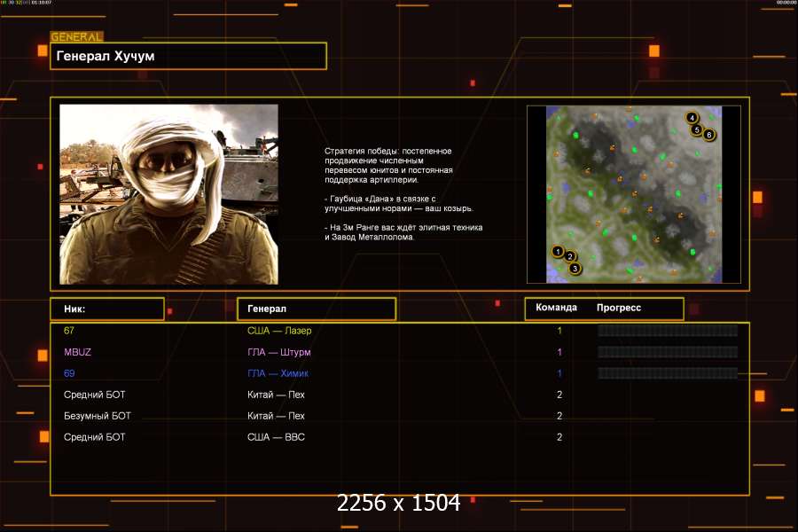Image resolution: width=798 pixels, height=532 pixels.
Task: Click team number of Безумный БОТ
Action: click(559, 416)
